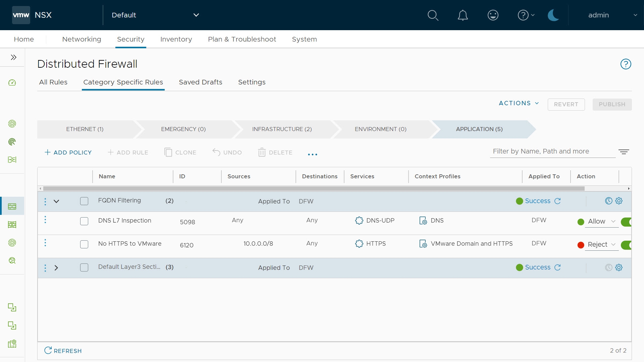Click the REFRESH link at bottom
This screenshot has width=644, height=362.
(63, 351)
